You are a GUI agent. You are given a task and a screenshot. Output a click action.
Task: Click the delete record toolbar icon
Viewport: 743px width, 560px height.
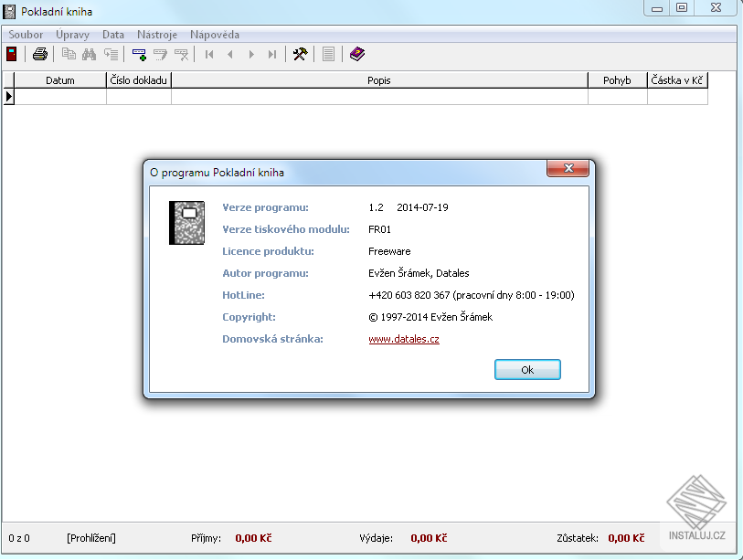(181, 54)
